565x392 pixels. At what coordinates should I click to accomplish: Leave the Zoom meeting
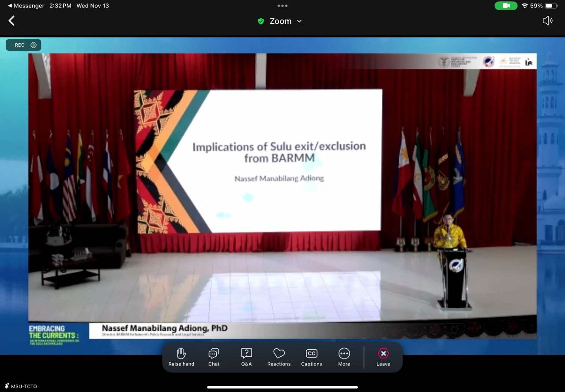pyautogui.click(x=383, y=357)
